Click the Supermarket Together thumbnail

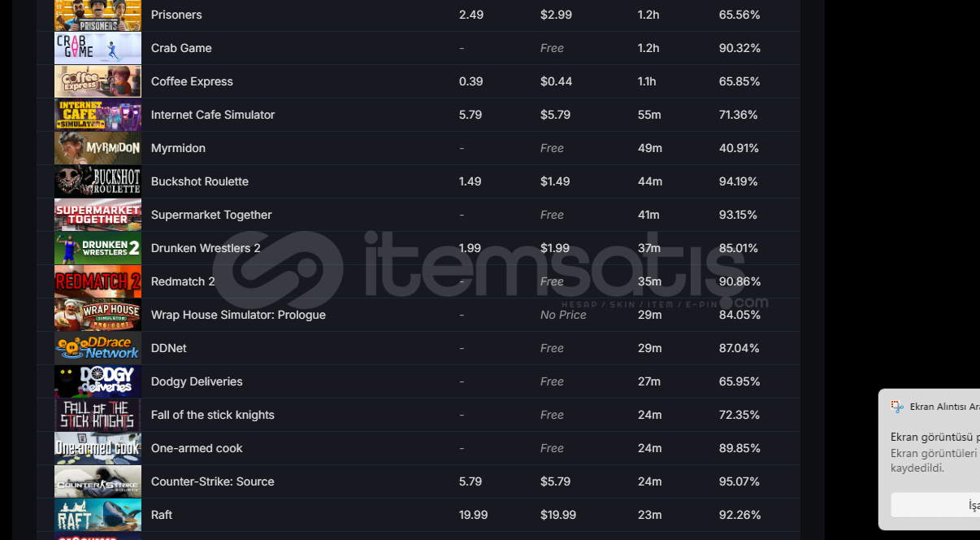tap(98, 215)
